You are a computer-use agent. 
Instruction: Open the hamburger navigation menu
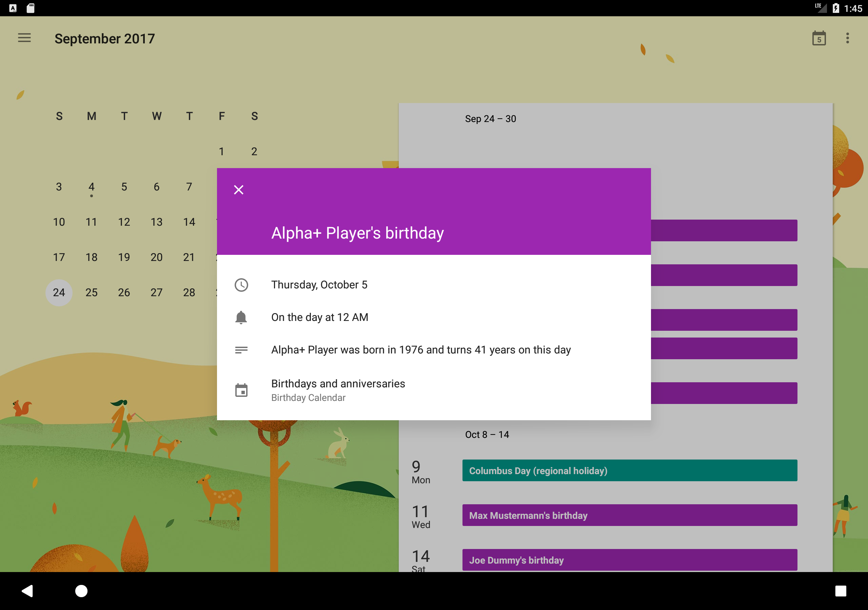[x=24, y=38]
